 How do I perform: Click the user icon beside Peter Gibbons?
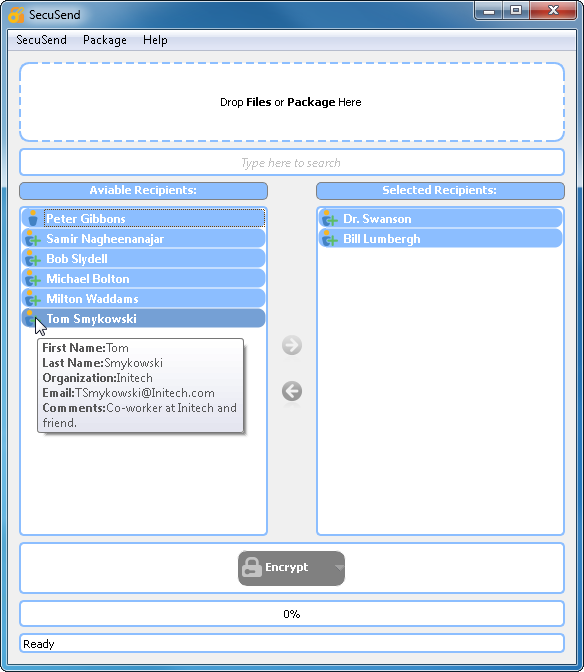click(33, 219)
